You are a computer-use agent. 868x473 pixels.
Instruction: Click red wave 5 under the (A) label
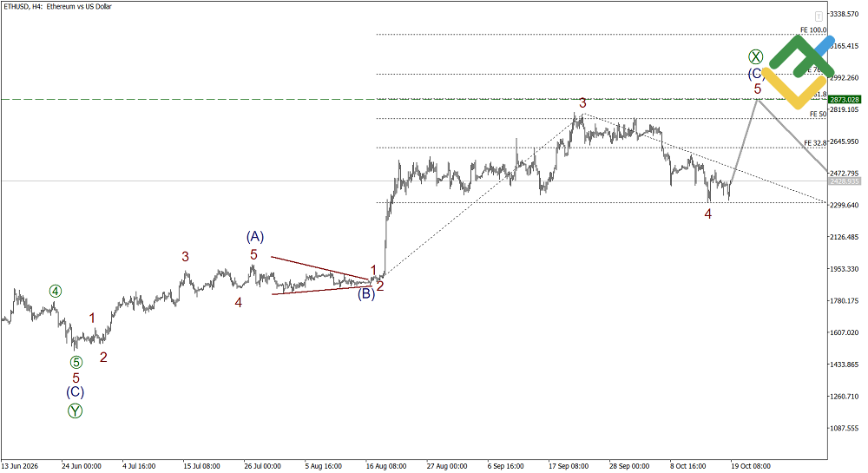tap(253, 254)
